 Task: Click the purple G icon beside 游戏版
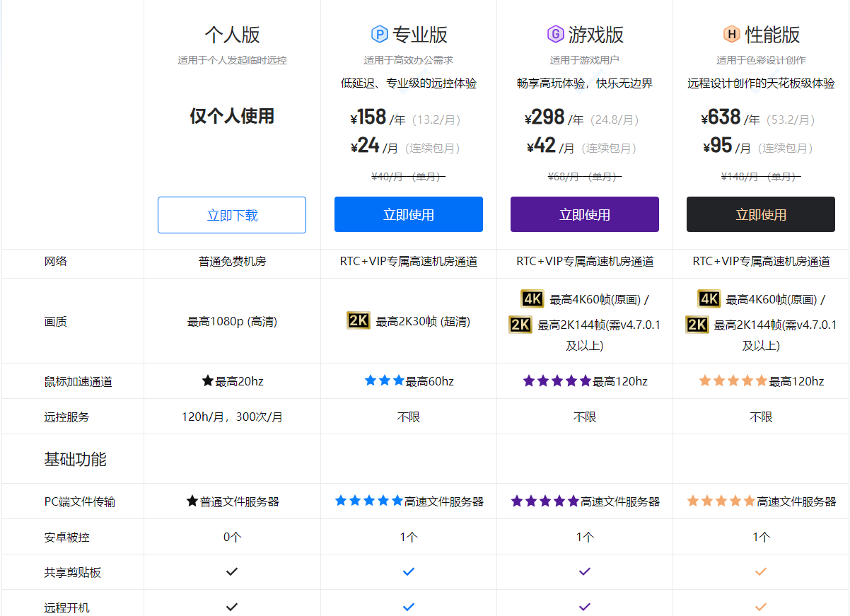coord(556,34)
